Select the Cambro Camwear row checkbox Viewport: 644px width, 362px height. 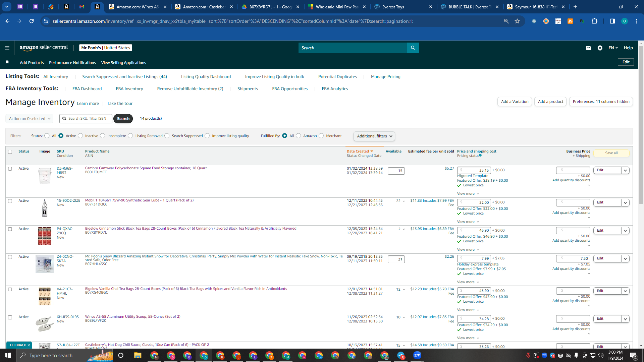(x=10, y=169)
